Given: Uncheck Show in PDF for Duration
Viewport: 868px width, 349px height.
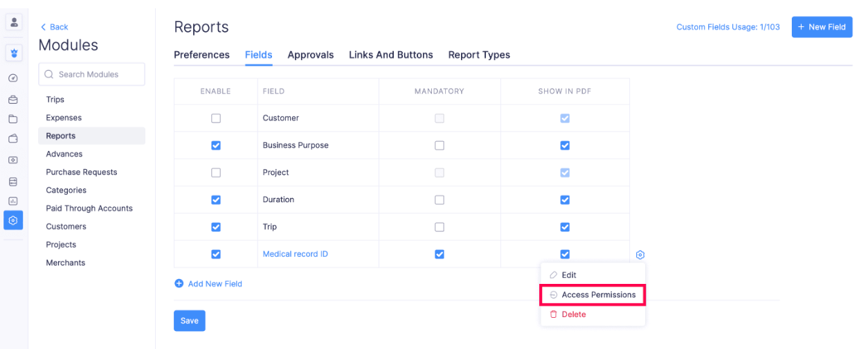Looking at the screenshot, I should pyautogui.click(x=565, y=200).
